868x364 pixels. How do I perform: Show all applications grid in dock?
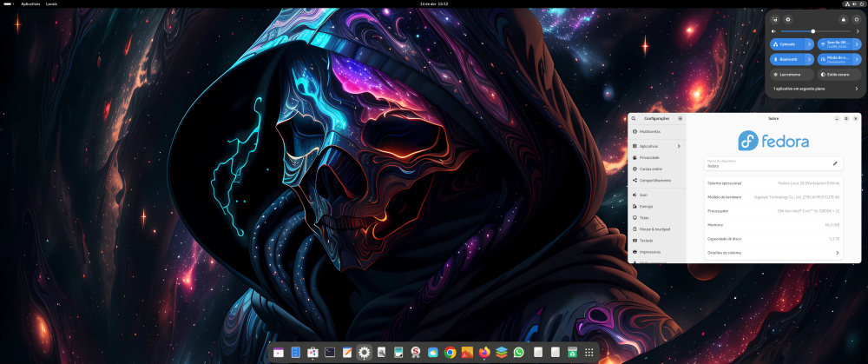click(x=589, y=352)
